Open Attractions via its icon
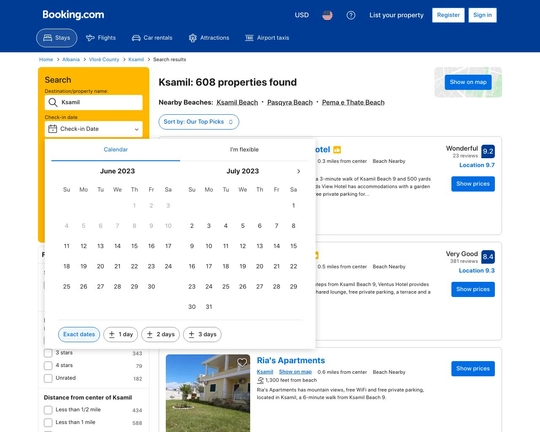This screenshot has height=432, width=540. pyautogui.click(x=193, y=38)
